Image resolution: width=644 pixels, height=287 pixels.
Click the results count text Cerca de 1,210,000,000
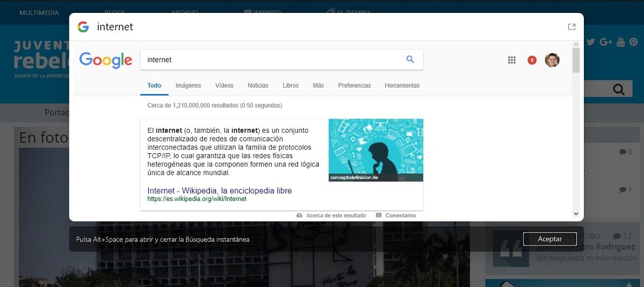coord(215,105)
